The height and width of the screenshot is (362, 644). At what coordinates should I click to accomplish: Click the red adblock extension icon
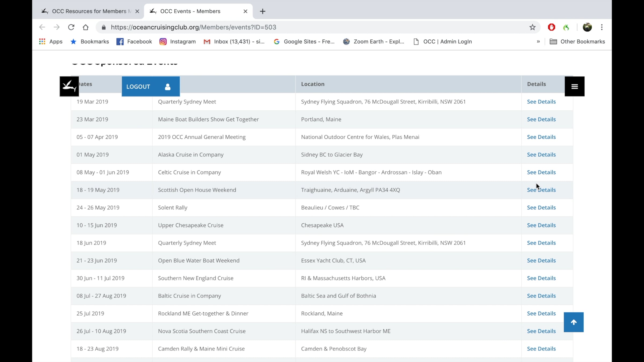pyautogui.click(x=551, y=27)
